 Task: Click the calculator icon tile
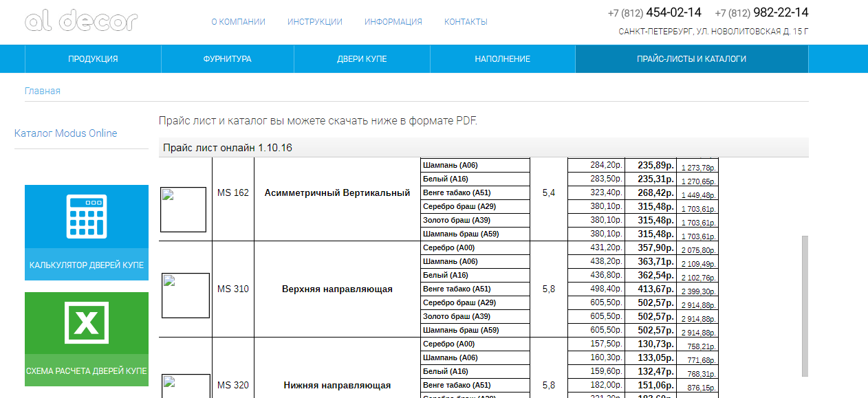coord(86,216)
